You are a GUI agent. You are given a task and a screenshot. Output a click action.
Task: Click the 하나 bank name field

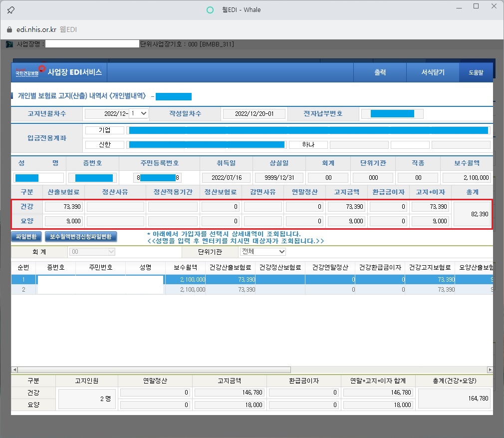308,145
